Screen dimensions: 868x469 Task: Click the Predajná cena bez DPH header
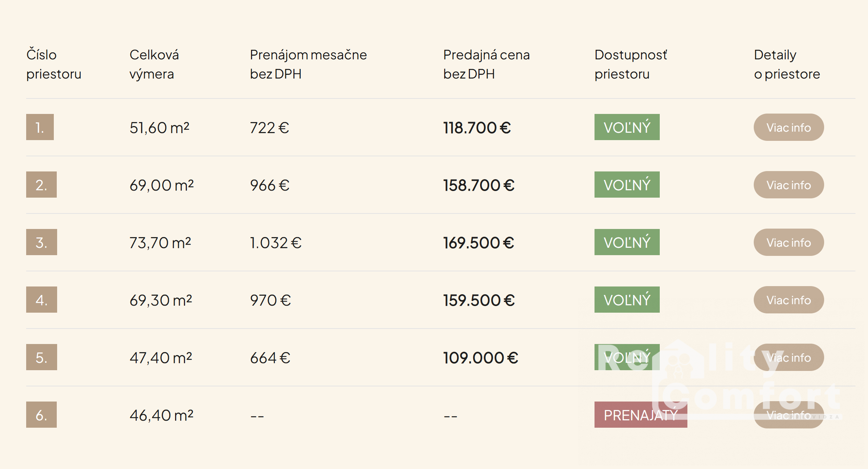[487, 64]
